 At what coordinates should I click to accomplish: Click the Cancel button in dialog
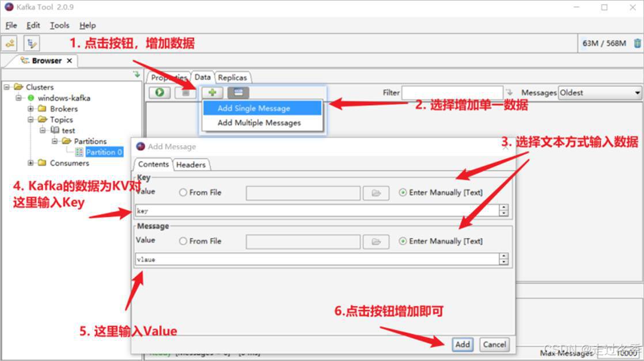494,344
